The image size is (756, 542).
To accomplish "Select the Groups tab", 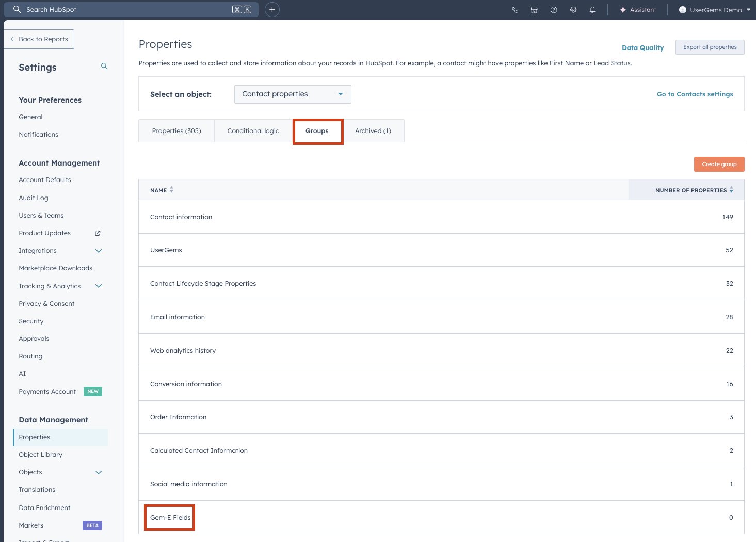I will pyautogui.click(x=317, y=131).
